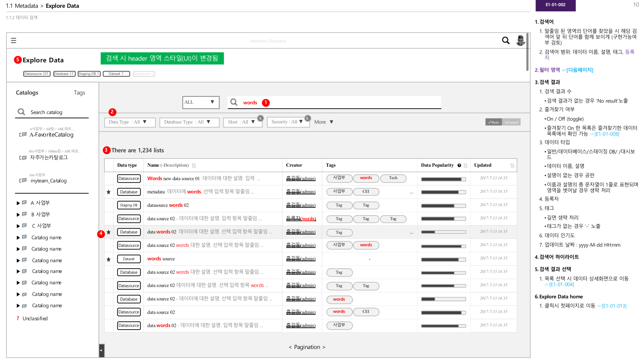Screen dimensions: 644x360
Task: Toggle Database 11 type filter
Action: (x=64, y=74)
